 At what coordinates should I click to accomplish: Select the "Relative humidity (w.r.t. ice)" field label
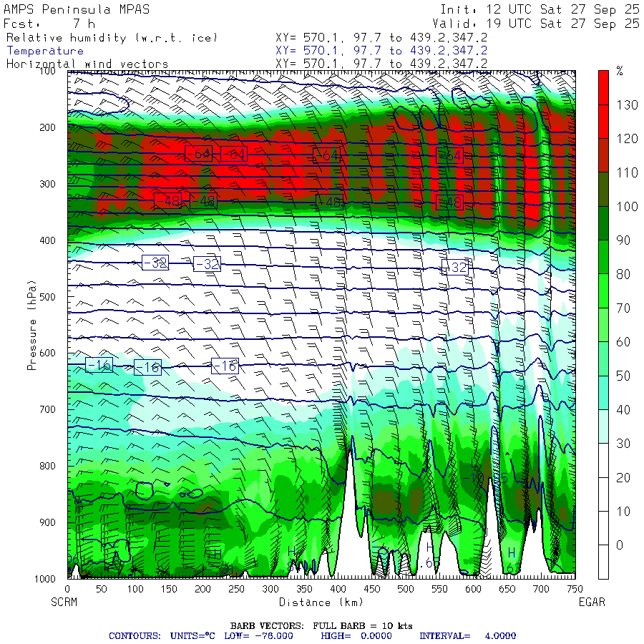coord(112,38)
